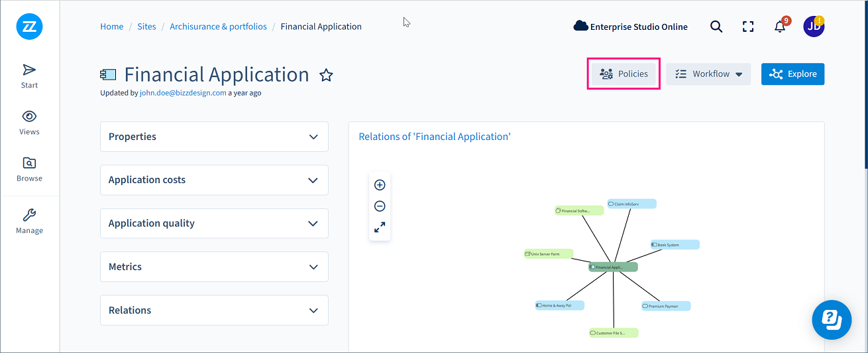
Task: Open the JD user avatar menu
Action: pos(813,27)
